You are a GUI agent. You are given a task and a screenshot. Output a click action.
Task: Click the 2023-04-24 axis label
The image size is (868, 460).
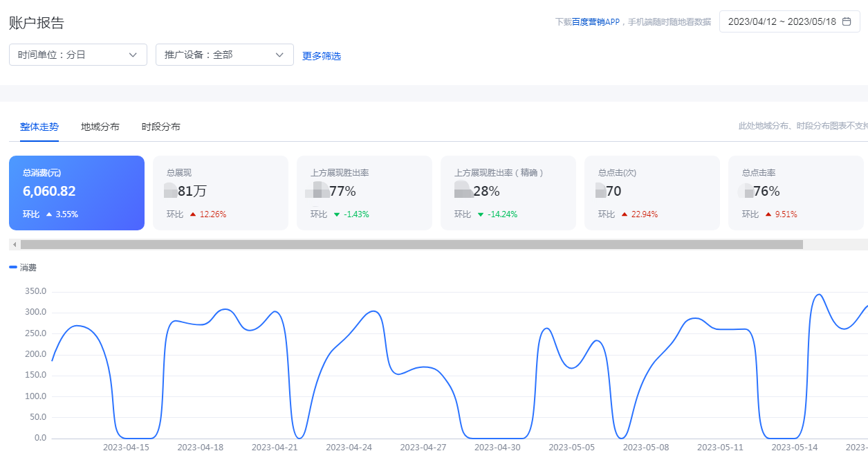349,448
